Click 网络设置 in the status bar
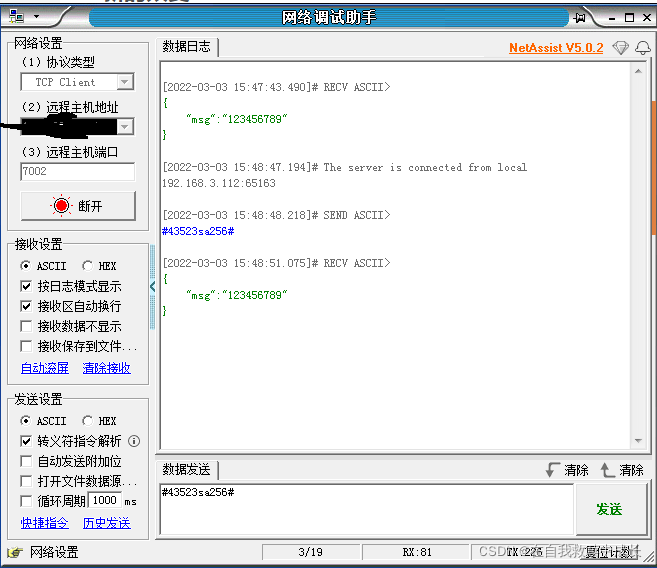Viewport: 657px width, 568px height. tap(54, 553)
